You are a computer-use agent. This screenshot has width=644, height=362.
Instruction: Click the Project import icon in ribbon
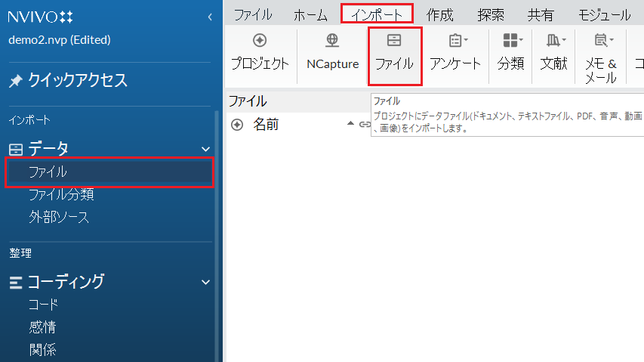click(260, 40)
